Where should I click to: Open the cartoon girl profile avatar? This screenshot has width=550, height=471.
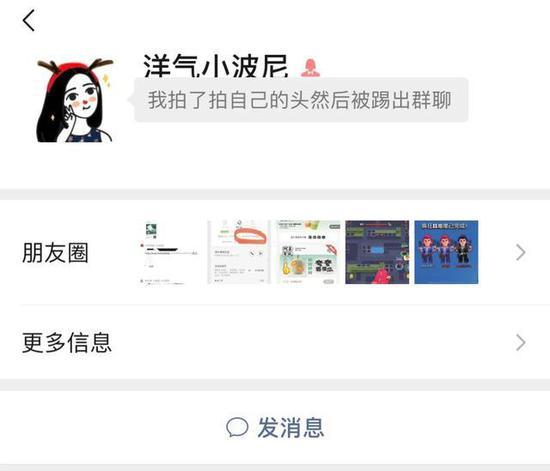pyautogui.click(x=74, y=100)
